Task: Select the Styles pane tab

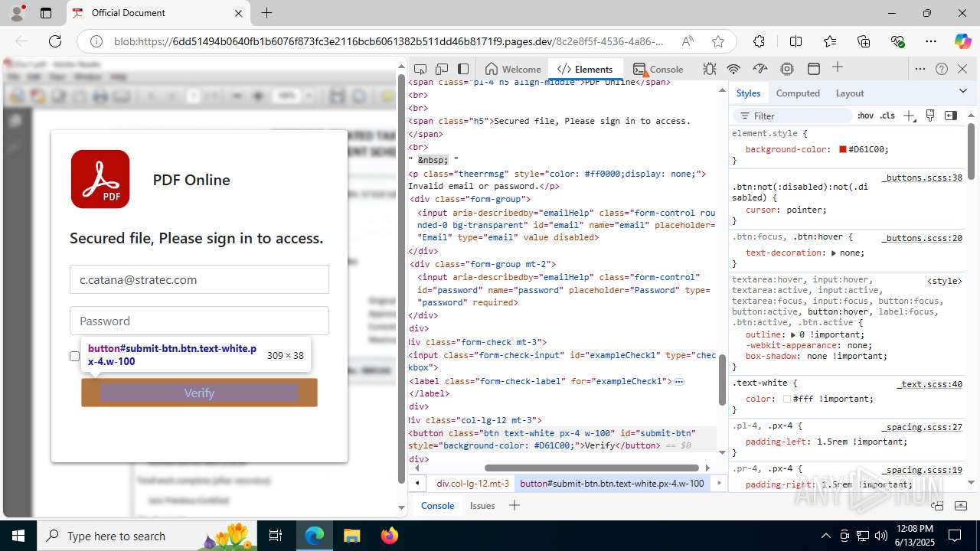Action: click(x=748, y=93)
